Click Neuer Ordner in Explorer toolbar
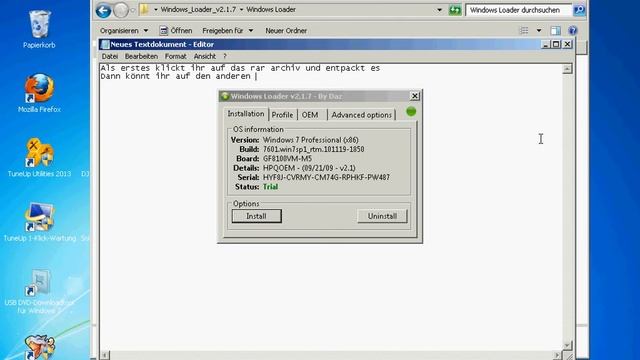 pos(286,31)
